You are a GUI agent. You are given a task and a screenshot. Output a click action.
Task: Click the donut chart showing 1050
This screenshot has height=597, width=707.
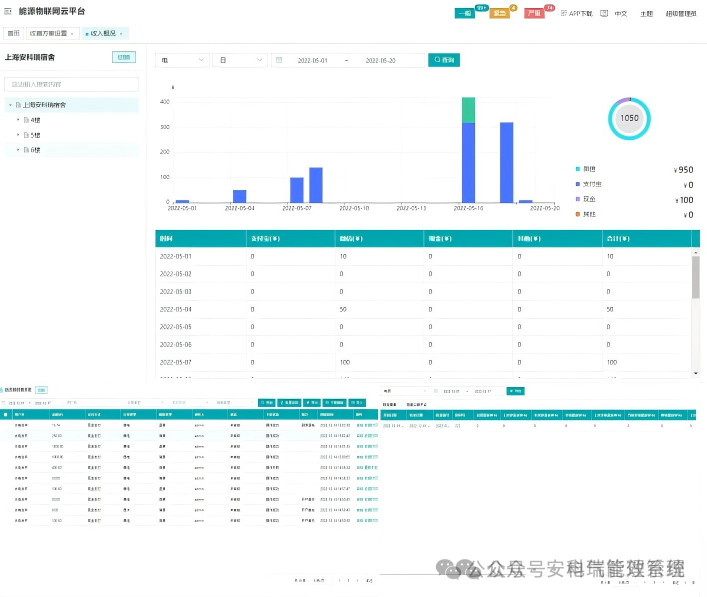[x=629, y=119]
